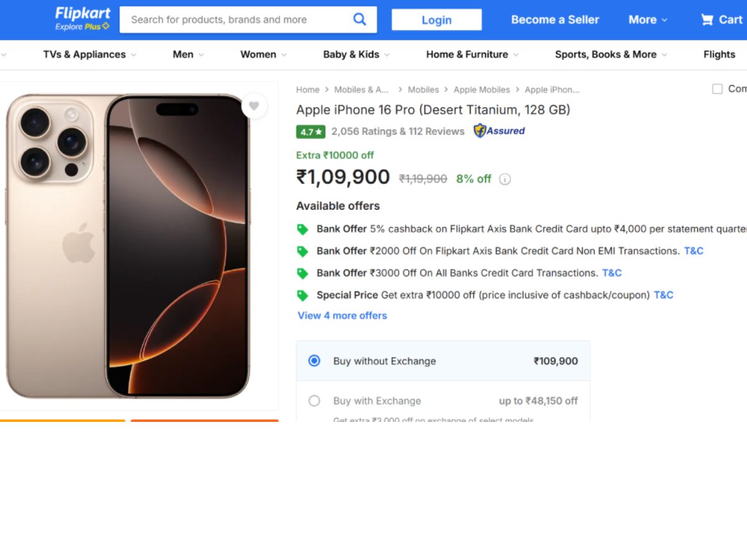
Task: Click the green 4.7 star rating badge
Action: pyautogui.click(x=311, y=132)
